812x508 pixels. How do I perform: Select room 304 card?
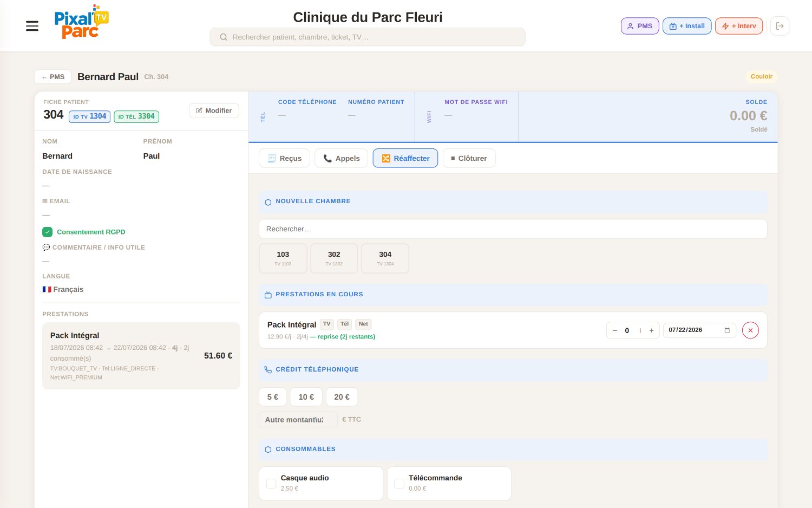(x=385, y=258)
